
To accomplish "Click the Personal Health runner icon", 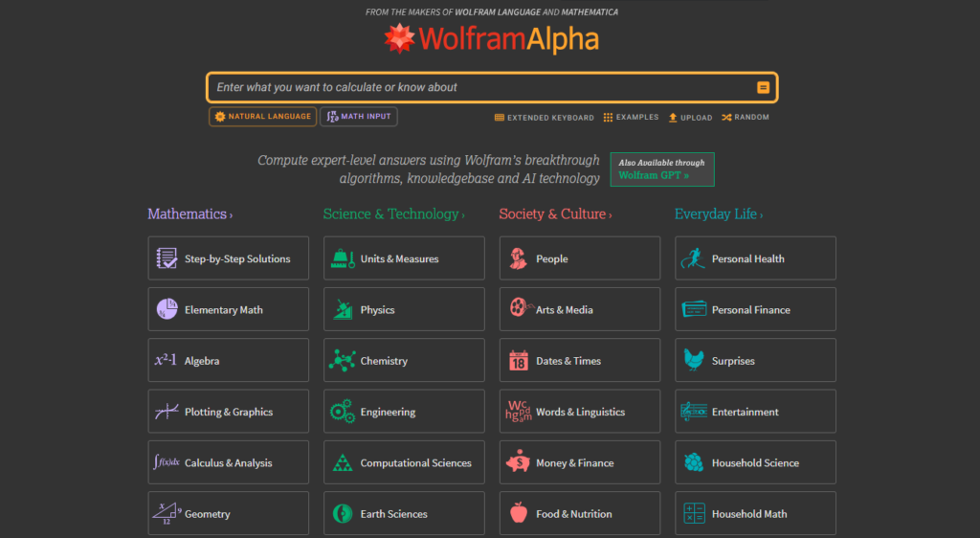I will (693, 258).
